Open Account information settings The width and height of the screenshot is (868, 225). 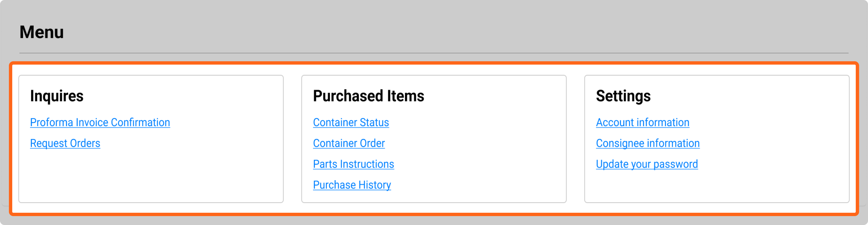coord(643,123)
